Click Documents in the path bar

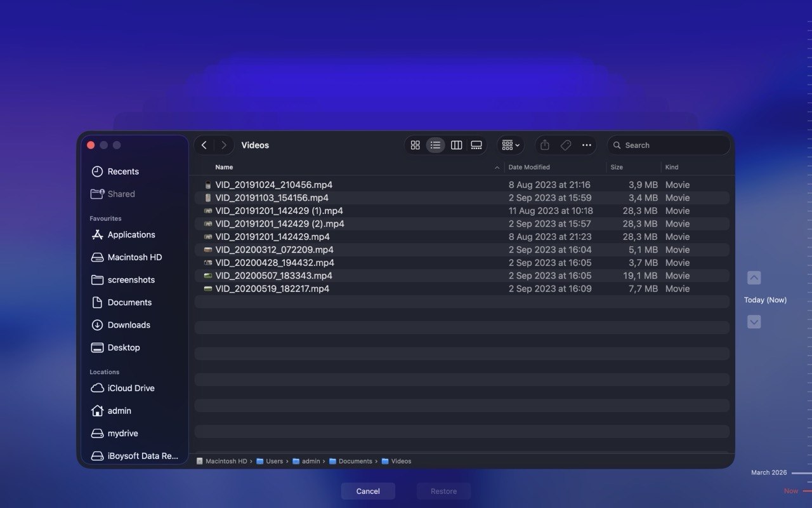[x=350, y=461]
